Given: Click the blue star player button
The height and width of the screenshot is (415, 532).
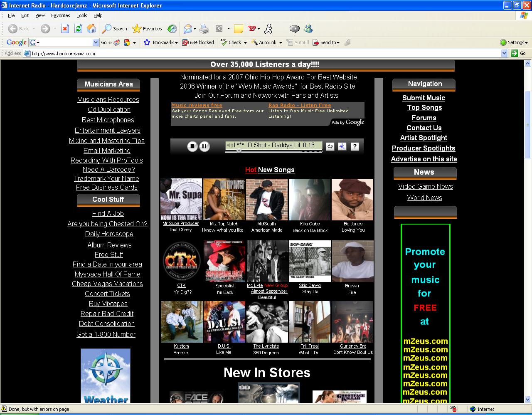Looking at the screenshot, I should 342,146.
